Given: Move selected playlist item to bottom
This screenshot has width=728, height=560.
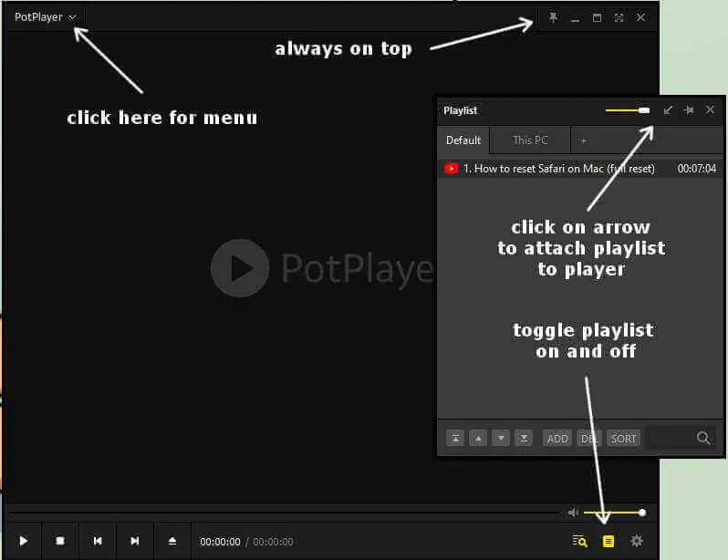Looking at the screenshot, I should 524,438.
